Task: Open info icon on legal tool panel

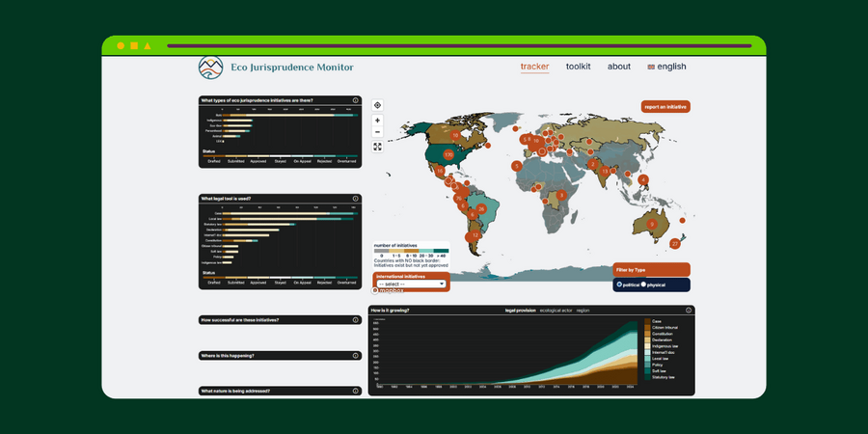Action: [355, 198]
